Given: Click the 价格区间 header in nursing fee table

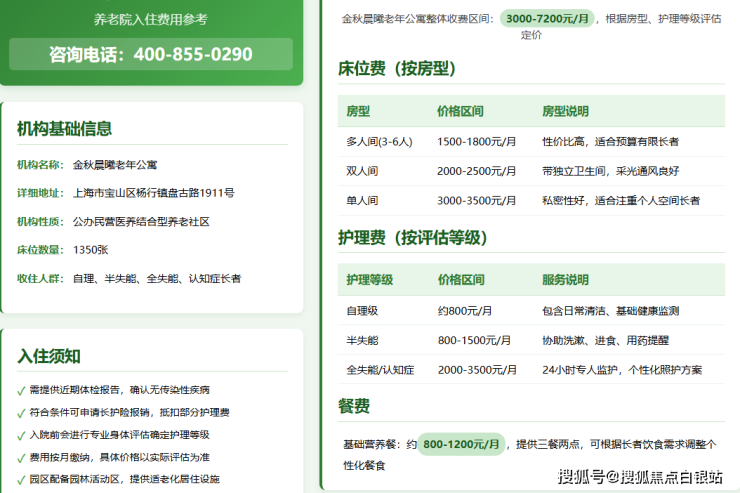Looking at the screenshot, I should coord(461,280).
